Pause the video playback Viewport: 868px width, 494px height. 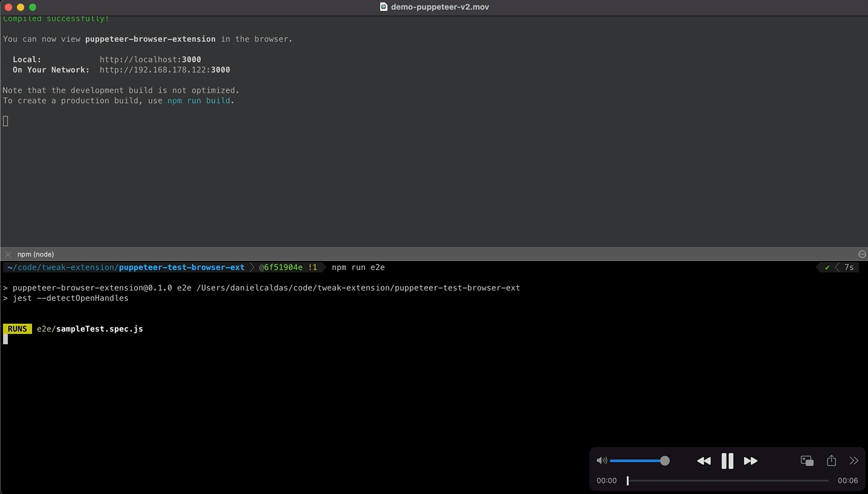click(727, 461)
